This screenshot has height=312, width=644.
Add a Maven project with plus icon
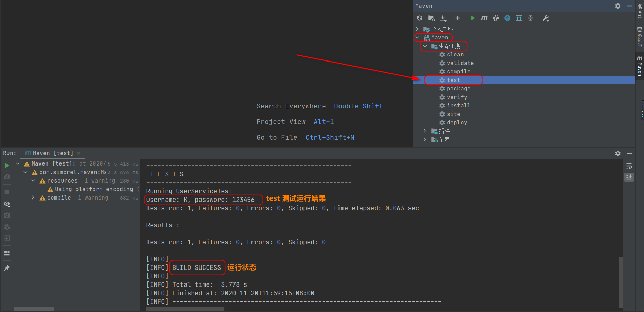pyautogui.click(x=458, y=18)
